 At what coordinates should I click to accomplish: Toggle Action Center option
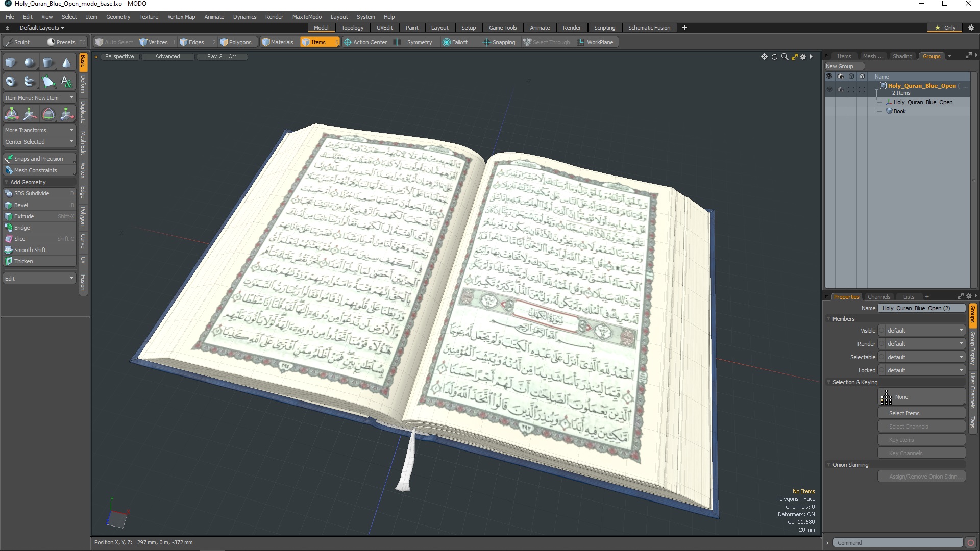(365, 42)
